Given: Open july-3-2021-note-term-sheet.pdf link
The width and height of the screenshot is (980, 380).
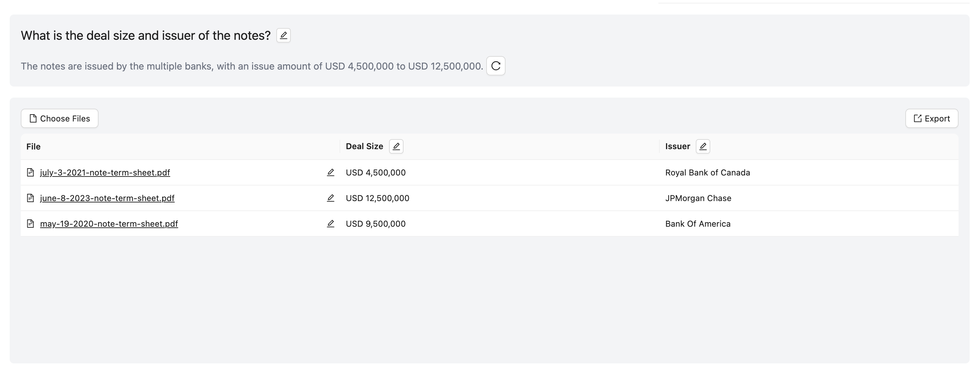Looking at the screenshot, I should (105, 172).
